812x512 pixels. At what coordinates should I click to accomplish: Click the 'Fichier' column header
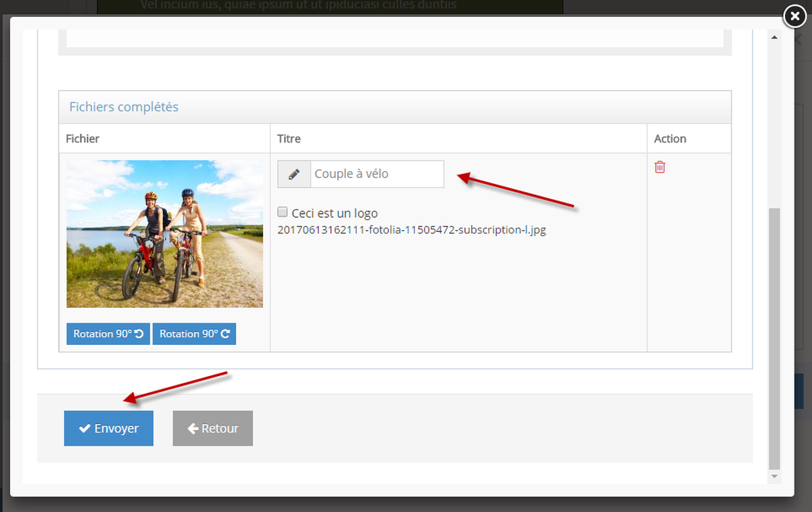(83, 139)
